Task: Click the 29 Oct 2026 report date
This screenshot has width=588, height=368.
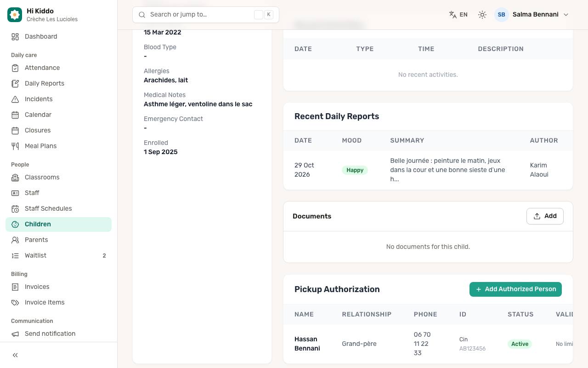Action: click(304, 170)
